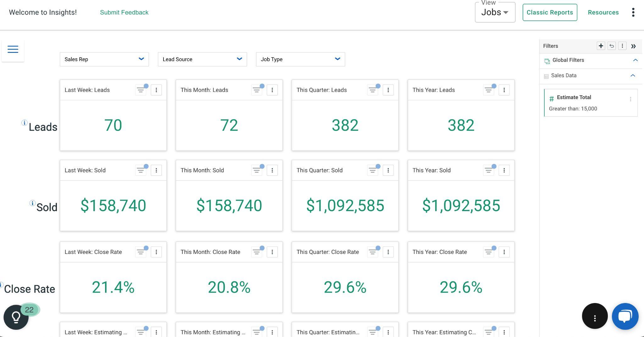This screenshot has width=644, height=337.
Task: Click the reset filters undo icon
Action: click(x=611, y=46)
